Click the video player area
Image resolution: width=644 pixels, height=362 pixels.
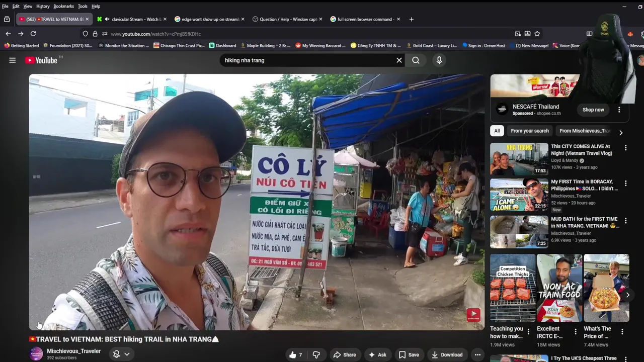click(x=257, y=202)
